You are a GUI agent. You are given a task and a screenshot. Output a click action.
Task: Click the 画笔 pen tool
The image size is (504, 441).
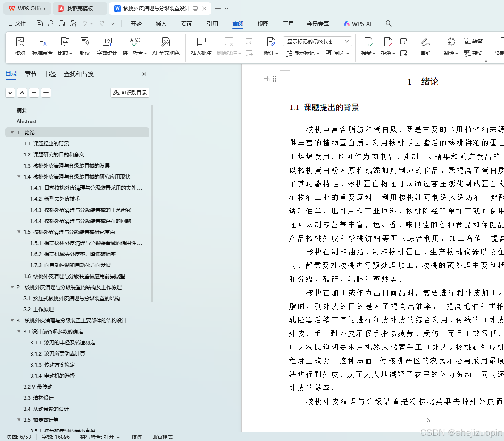click(425, 46)
